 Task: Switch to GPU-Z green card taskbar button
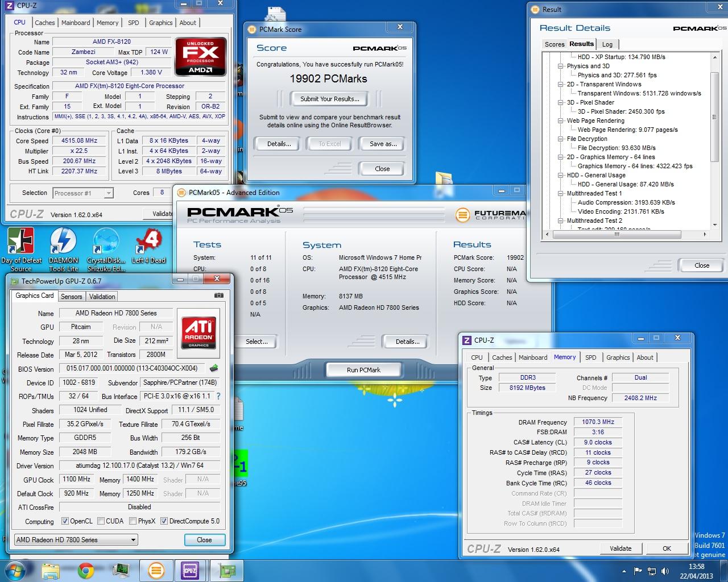(228, 570)
